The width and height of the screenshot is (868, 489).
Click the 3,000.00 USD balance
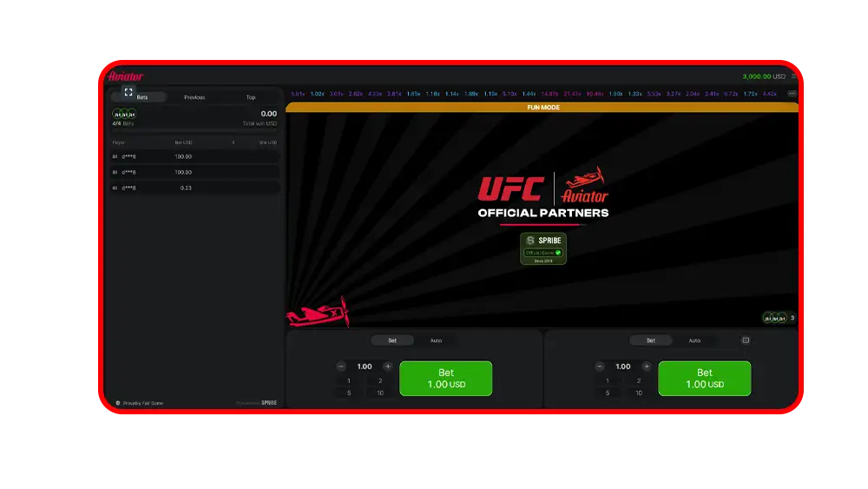coord(764,76)
